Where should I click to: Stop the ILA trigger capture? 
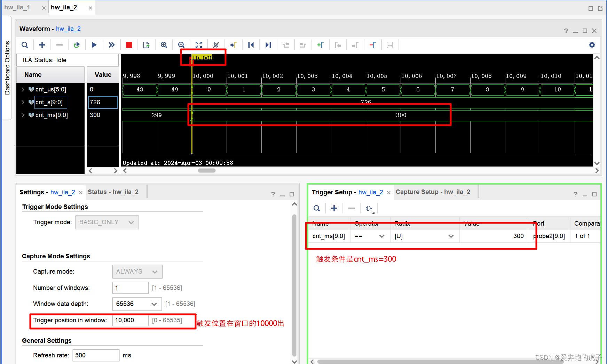[129, 45]
